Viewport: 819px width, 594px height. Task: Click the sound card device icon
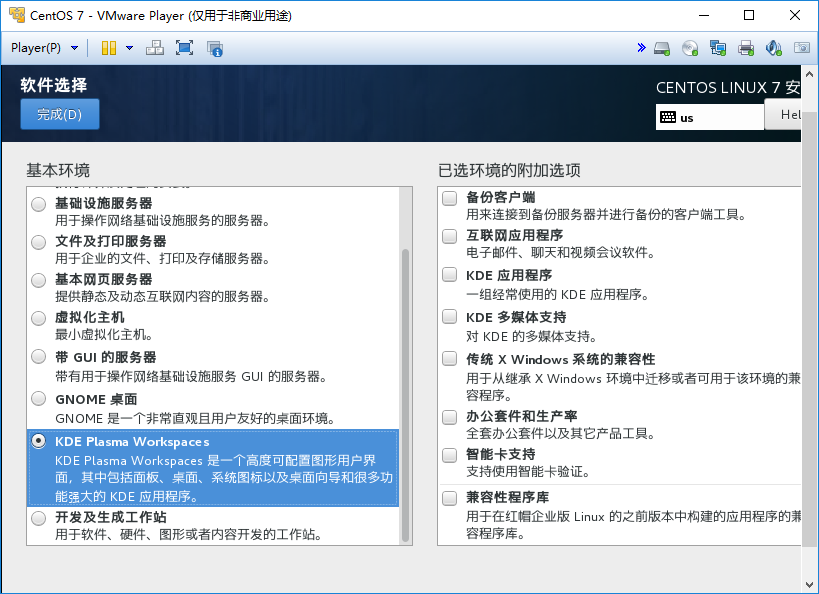pos(774,49)
